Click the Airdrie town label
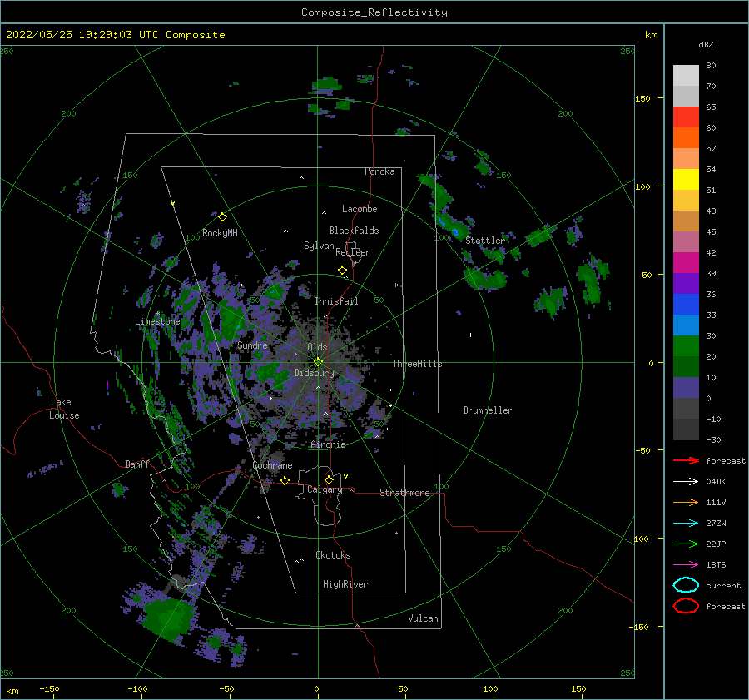 (328, 444)
